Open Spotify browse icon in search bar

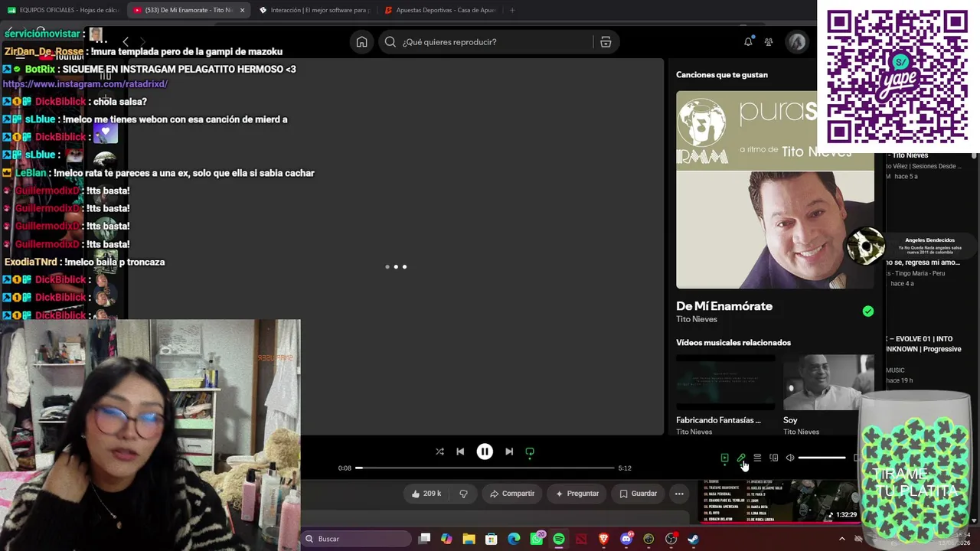(x=606, y=42)
